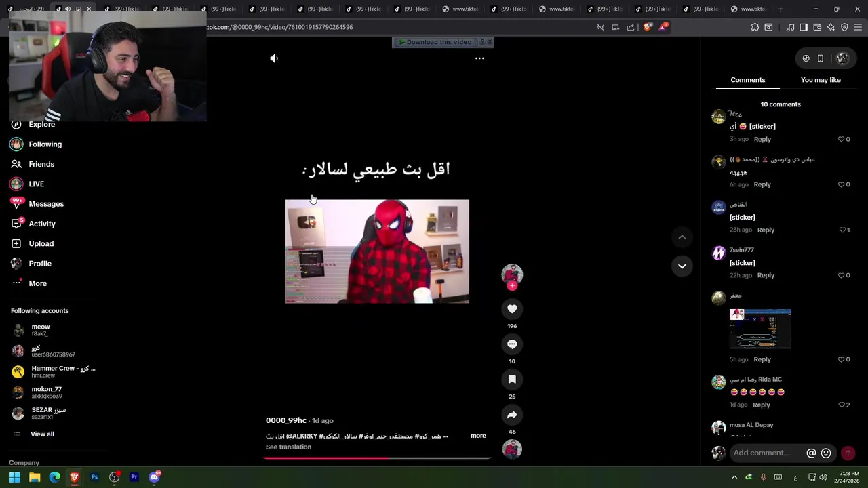Viewport: 868px width, 488px height.
Task: Click the Download this video button
Action: pyautogui.click(x=435, y=42)
